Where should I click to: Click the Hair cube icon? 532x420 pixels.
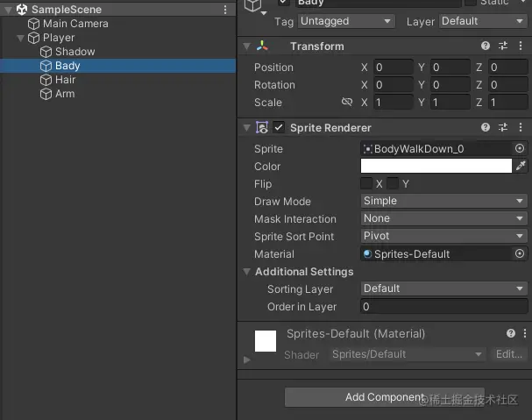[x=46, y=80]
